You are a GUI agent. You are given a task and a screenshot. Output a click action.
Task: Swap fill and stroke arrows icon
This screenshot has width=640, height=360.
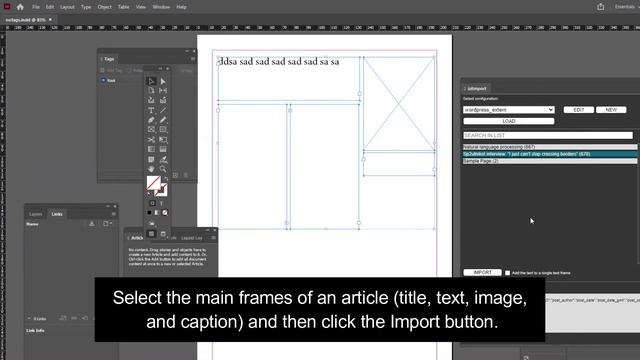tap(165, 179)
